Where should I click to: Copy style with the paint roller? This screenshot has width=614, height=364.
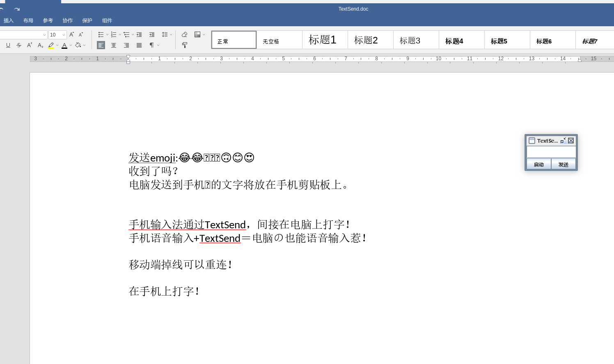click(185, 45)
